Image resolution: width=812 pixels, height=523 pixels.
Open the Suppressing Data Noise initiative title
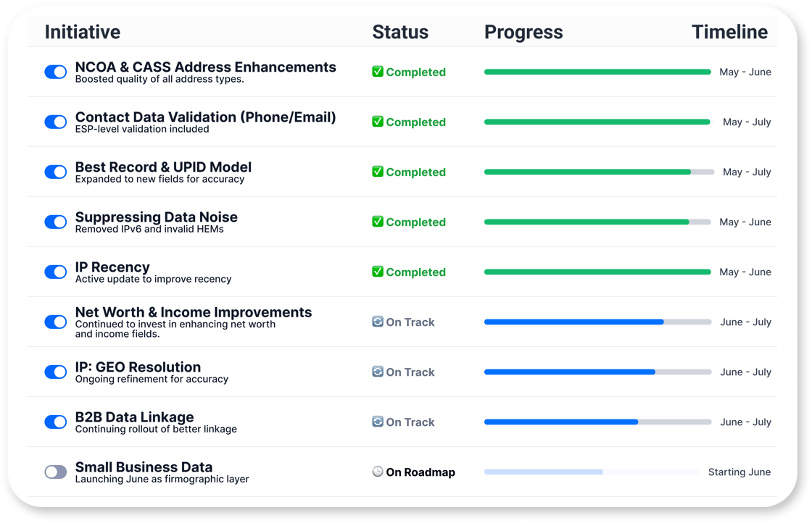(x=157, y=217)
